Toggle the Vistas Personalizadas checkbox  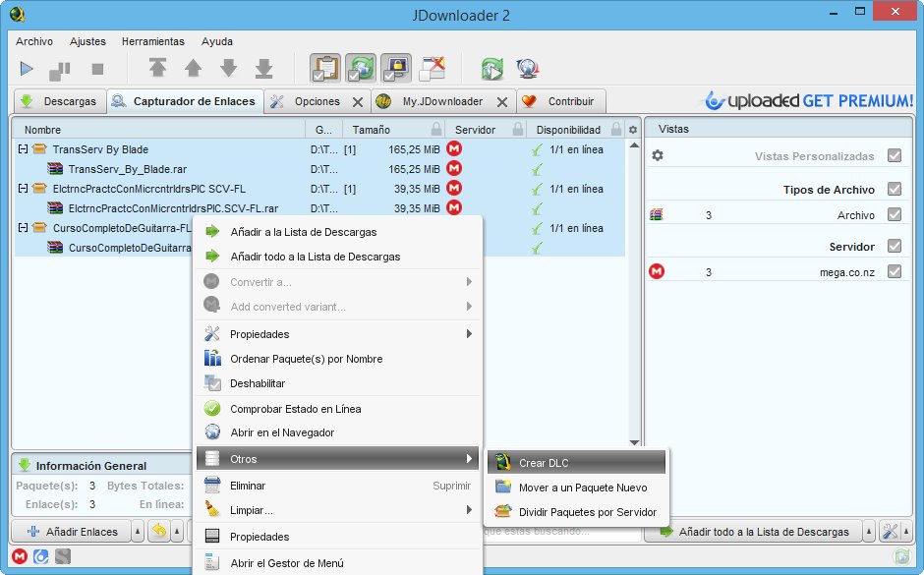(895, 155)
